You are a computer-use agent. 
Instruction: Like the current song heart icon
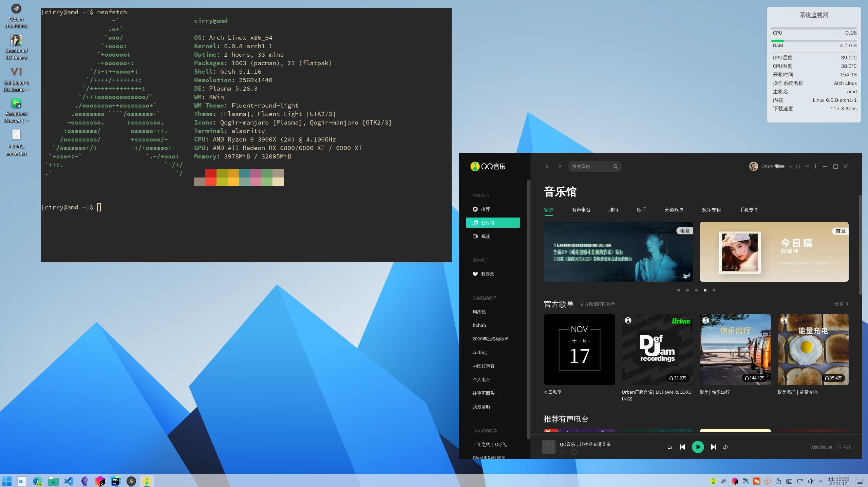pos(563,452)
